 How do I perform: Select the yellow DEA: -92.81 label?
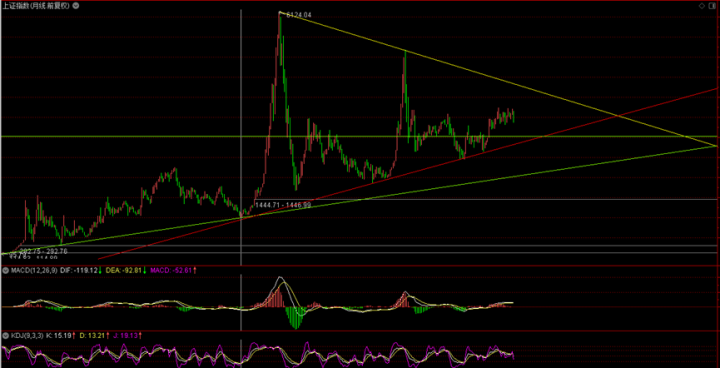tap(125, 271)
